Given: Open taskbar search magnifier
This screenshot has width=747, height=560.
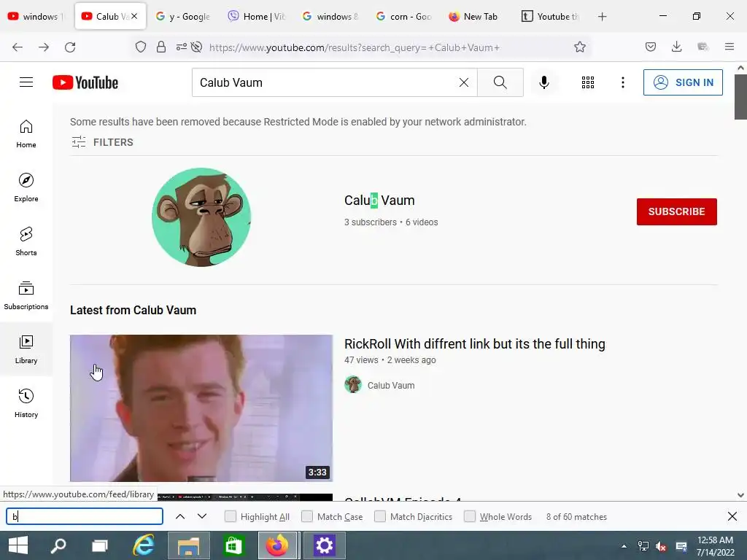Looking at the screenshot, I should pos(58,545).
